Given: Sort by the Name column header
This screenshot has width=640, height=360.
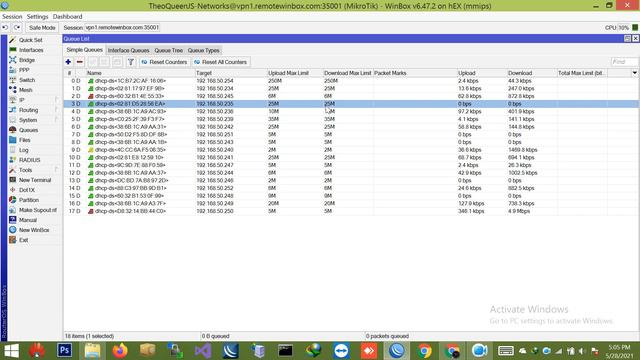Looking at the screenshot, I should point(140,73).
